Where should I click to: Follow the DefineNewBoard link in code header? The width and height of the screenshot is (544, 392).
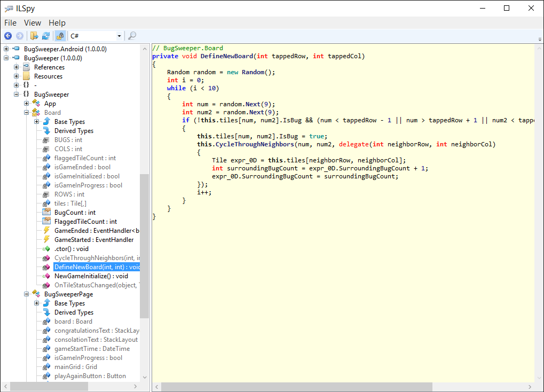pyautogui.click(x=227, y=56)
